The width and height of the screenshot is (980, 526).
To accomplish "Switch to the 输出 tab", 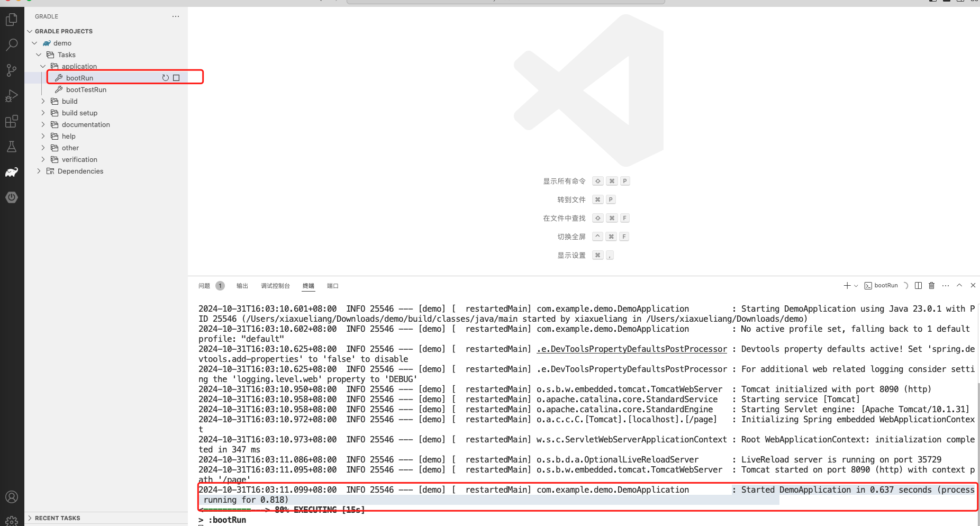I will click(x=242, y=286).
